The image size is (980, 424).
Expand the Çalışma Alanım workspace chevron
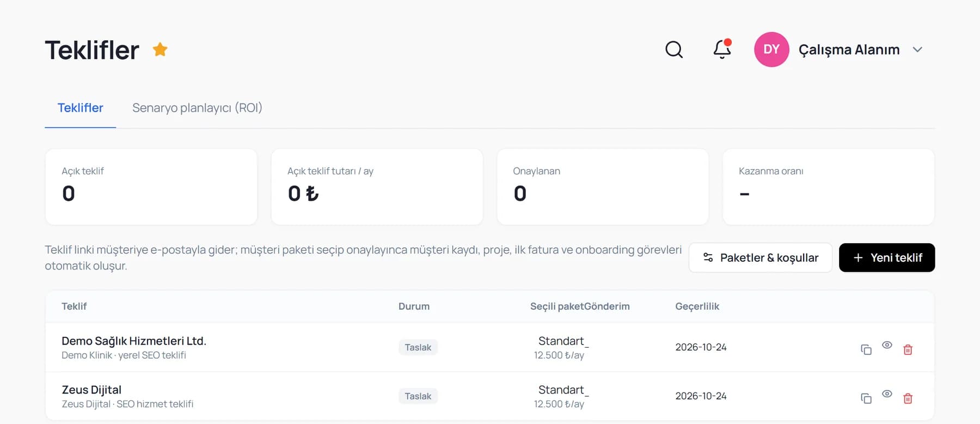point(917,50)
